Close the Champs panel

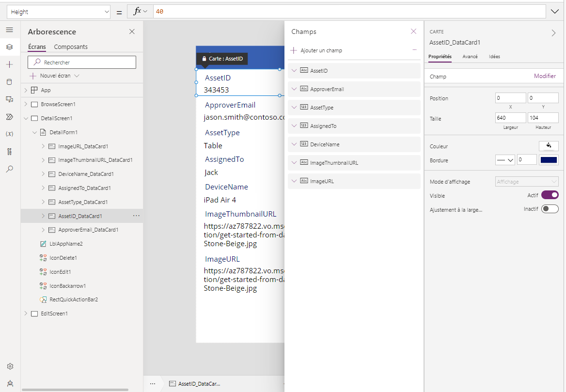414,31
